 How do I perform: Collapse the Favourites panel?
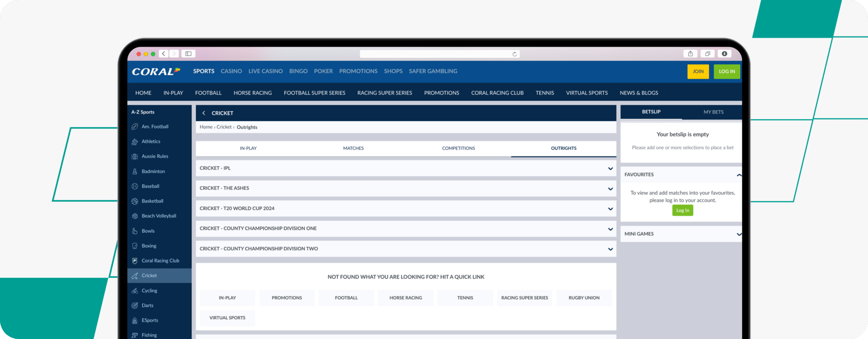click(739, 175)
